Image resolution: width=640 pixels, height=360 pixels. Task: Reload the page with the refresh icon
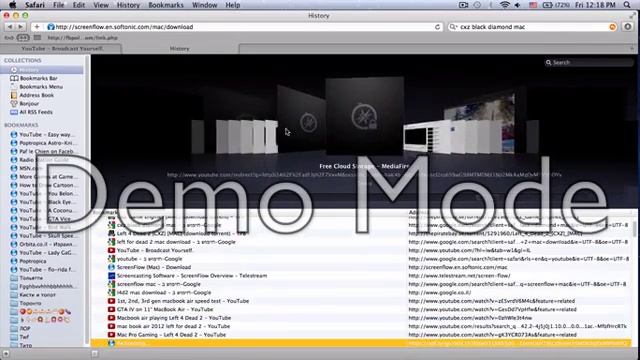pyautogui.click(x=437, y=27)
